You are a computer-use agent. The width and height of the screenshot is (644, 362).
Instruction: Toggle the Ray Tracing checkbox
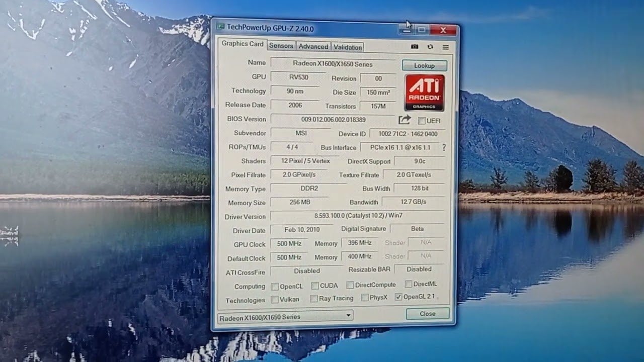[x=314, y=299]
